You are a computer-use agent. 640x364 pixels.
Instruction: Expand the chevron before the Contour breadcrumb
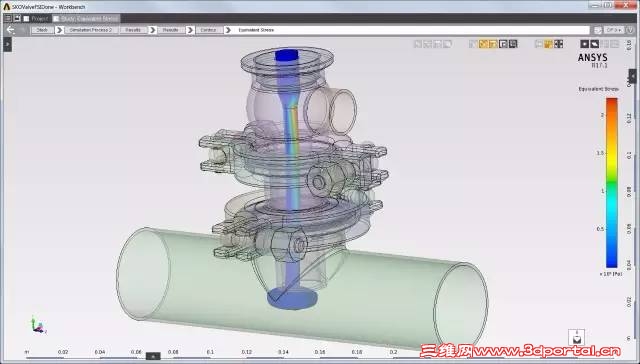pos(190,30)
